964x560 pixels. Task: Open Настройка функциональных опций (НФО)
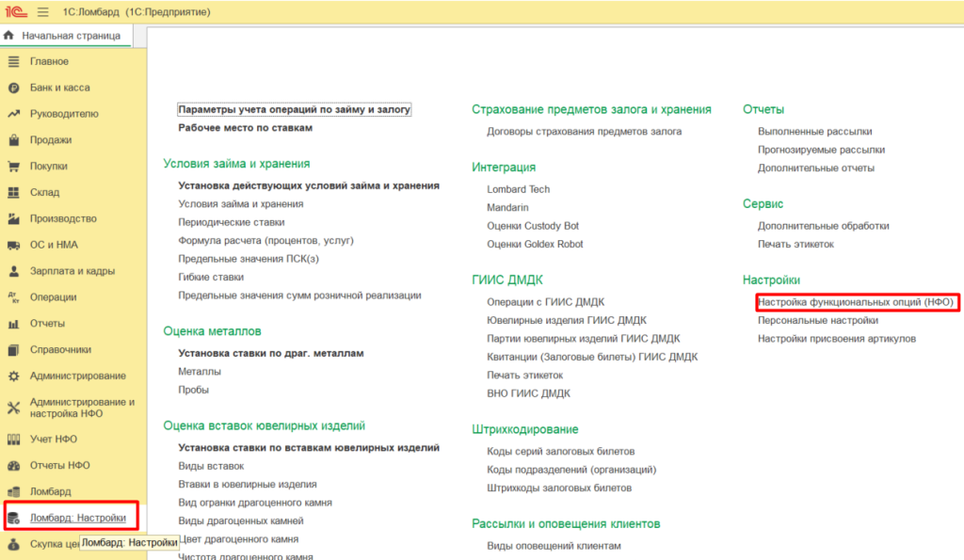point(857,302)
